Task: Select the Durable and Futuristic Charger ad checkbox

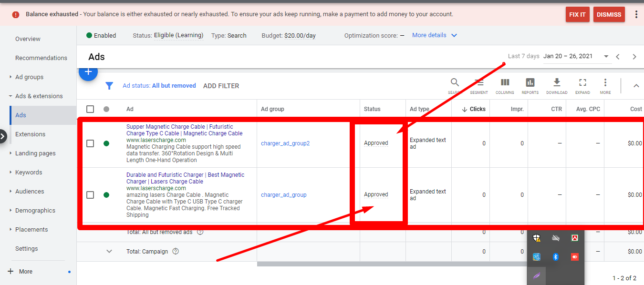Action: click(x=90, y=195)
